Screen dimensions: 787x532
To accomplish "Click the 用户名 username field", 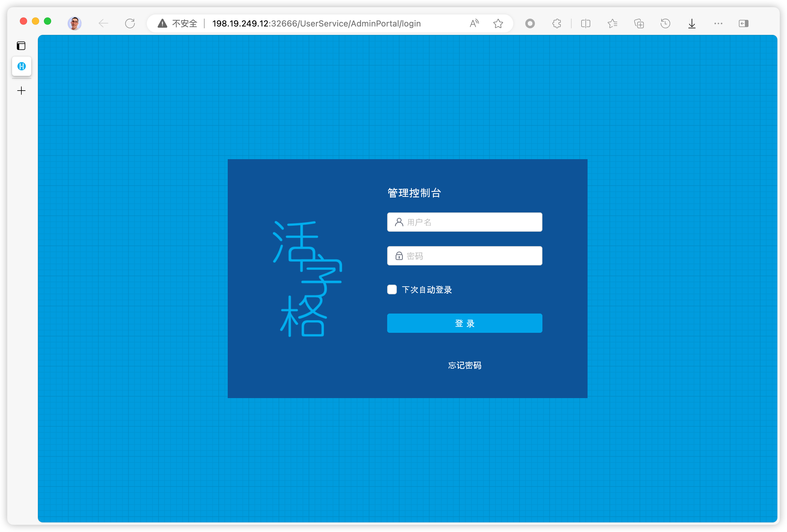I will pyautogui.click(x=464, y=222).
